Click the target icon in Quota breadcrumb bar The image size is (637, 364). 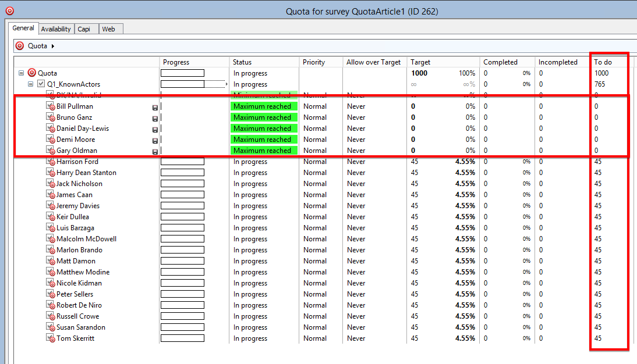click(x=19, y=46)
